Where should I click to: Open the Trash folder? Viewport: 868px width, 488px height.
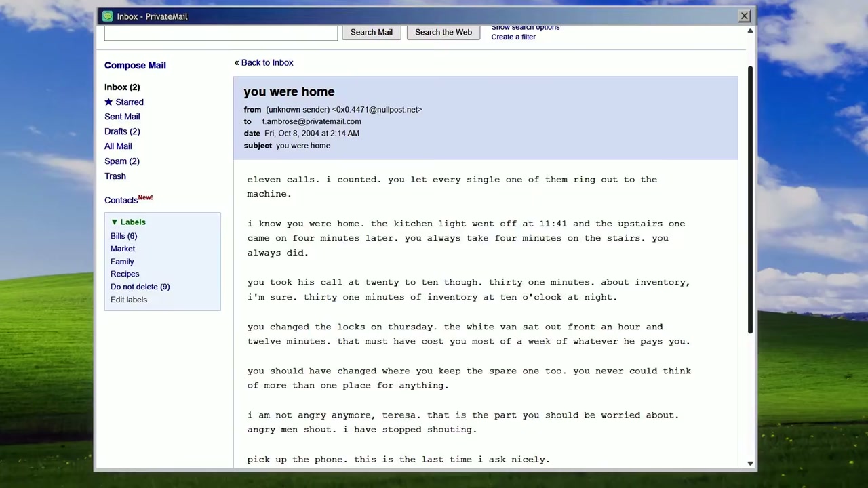(115, 176)
